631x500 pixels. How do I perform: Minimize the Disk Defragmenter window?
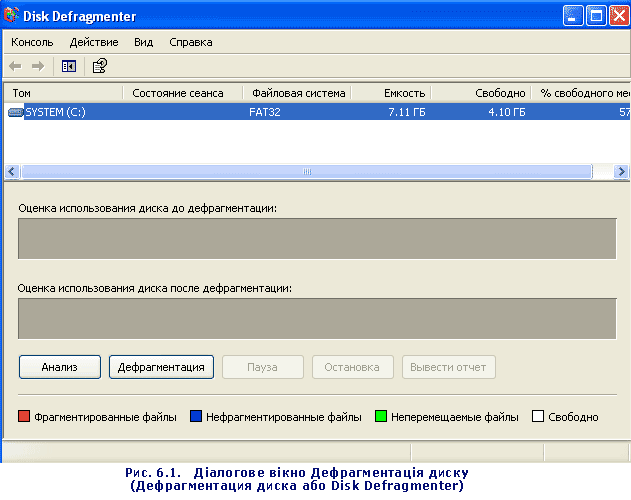(x=573, y=16)
